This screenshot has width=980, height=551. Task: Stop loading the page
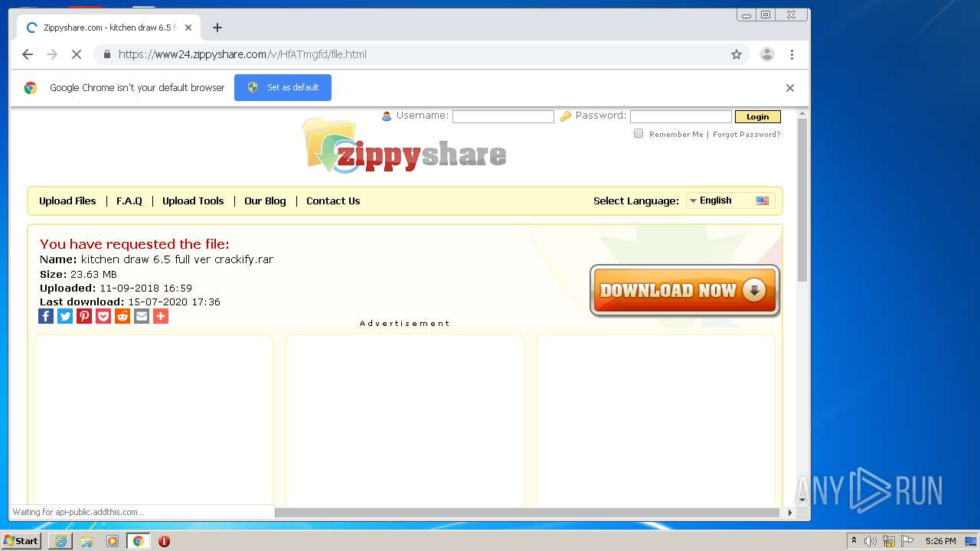(77, 54)
